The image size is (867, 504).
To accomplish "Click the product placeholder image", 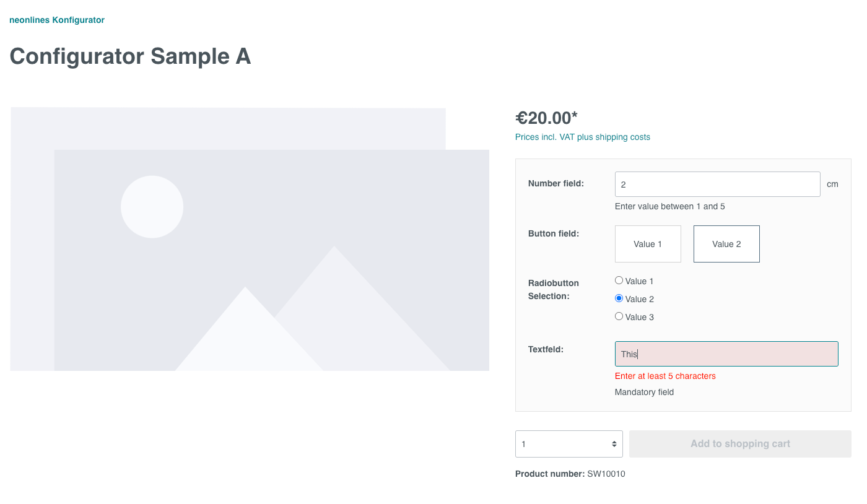I will coord(250,239).
